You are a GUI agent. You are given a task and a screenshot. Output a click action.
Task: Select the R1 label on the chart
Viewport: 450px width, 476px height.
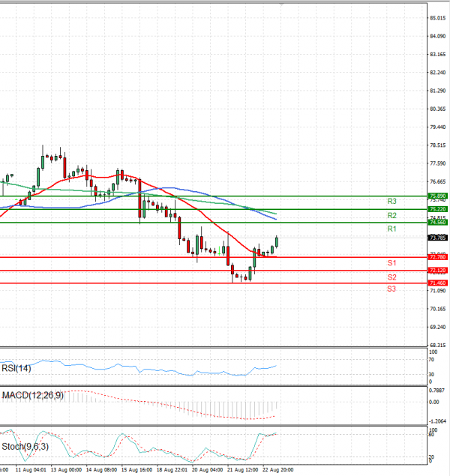pyautogui.click(x=391, y=229)
